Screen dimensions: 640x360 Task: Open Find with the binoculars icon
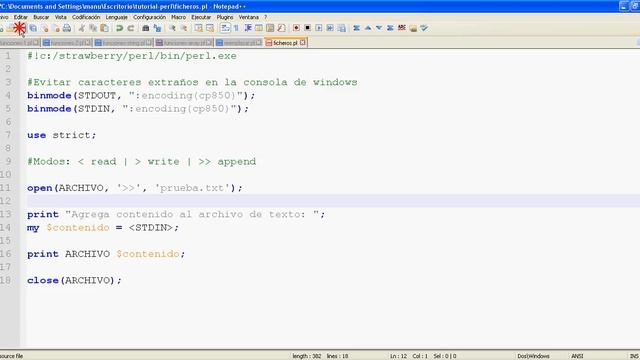point(145,28)
